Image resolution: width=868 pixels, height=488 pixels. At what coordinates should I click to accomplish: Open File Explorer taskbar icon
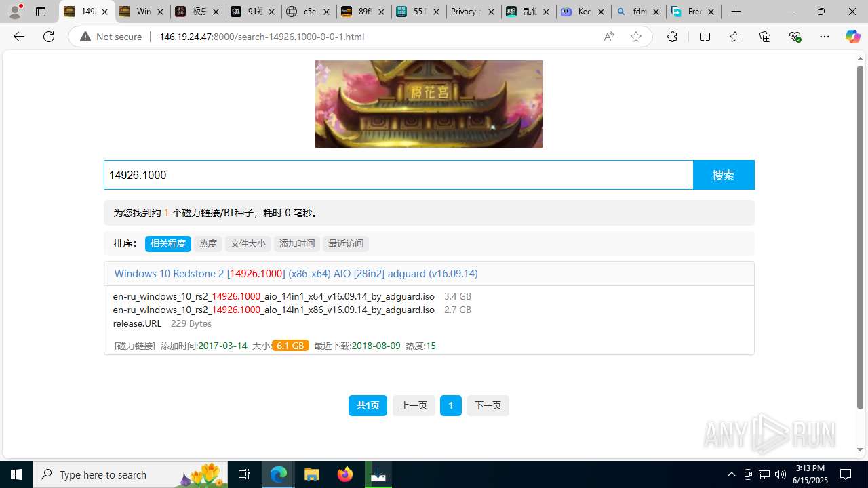click(312, 474)
